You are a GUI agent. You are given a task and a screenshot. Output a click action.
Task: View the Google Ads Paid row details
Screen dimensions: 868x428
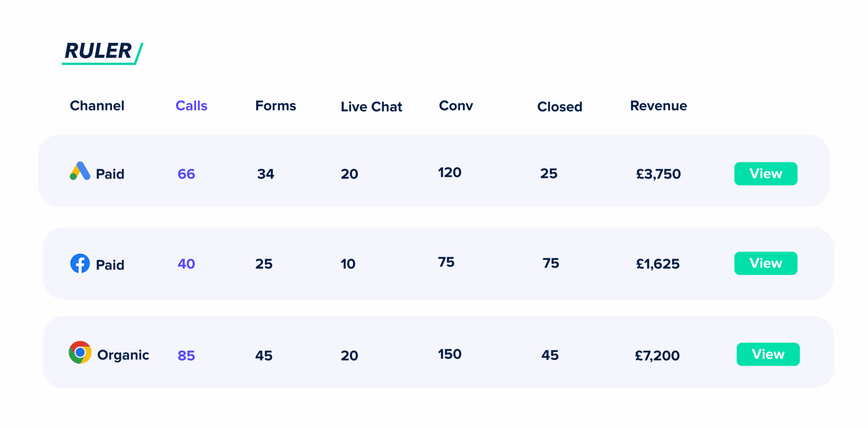pos(765,173)
